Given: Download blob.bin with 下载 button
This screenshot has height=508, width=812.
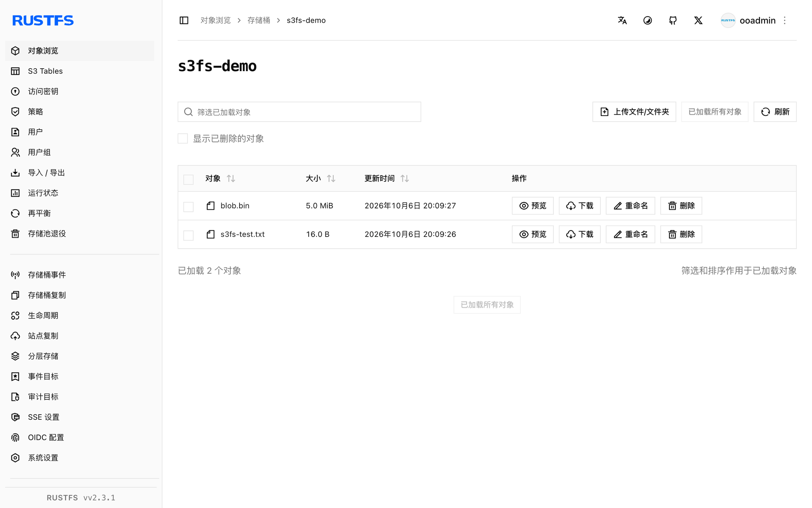Looking at the screenshot, I should click(x=580, y=206).
